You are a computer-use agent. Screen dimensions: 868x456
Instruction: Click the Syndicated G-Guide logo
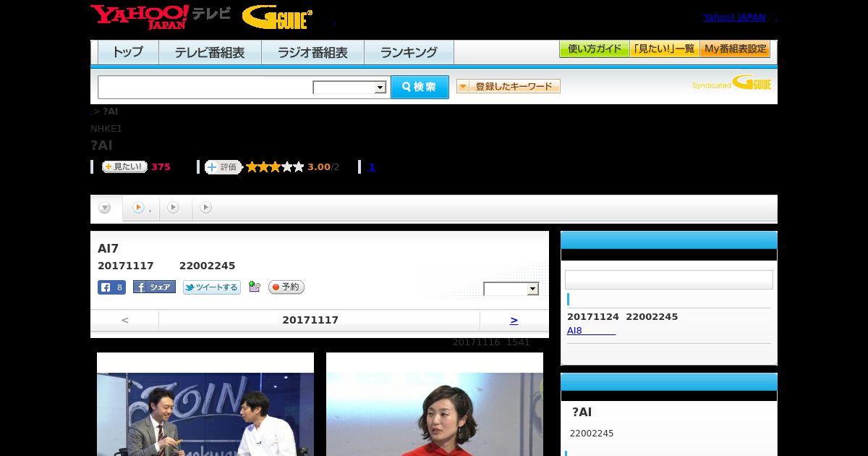tap(732, 83)
